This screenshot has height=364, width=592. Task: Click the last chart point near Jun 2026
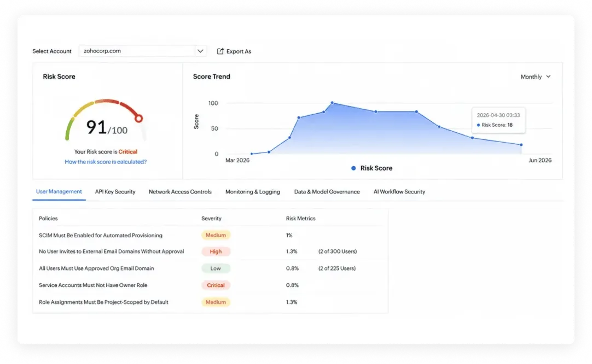(x=521, y=145)
